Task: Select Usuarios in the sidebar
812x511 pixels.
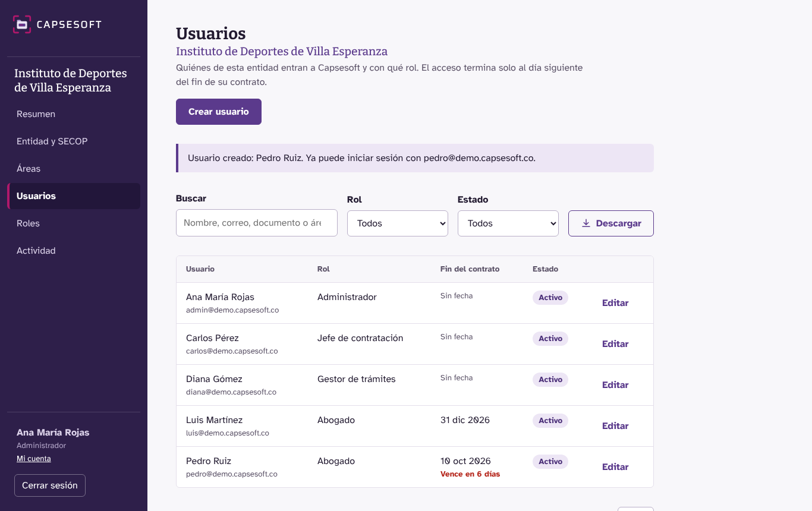Action: tap(74, 196)
